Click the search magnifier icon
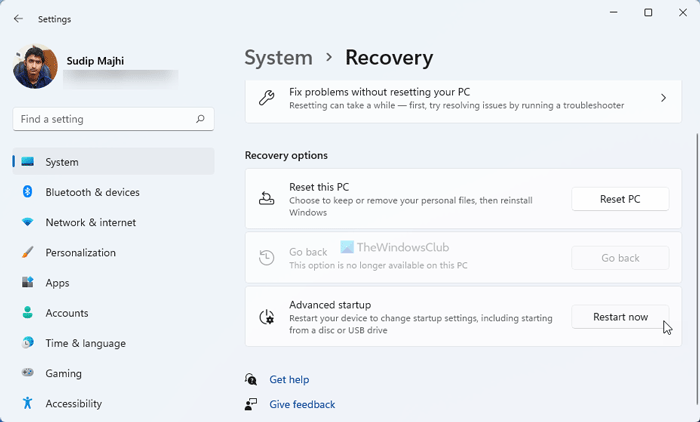The height and width of the screenshot is (422, 700). click(201, 120)
